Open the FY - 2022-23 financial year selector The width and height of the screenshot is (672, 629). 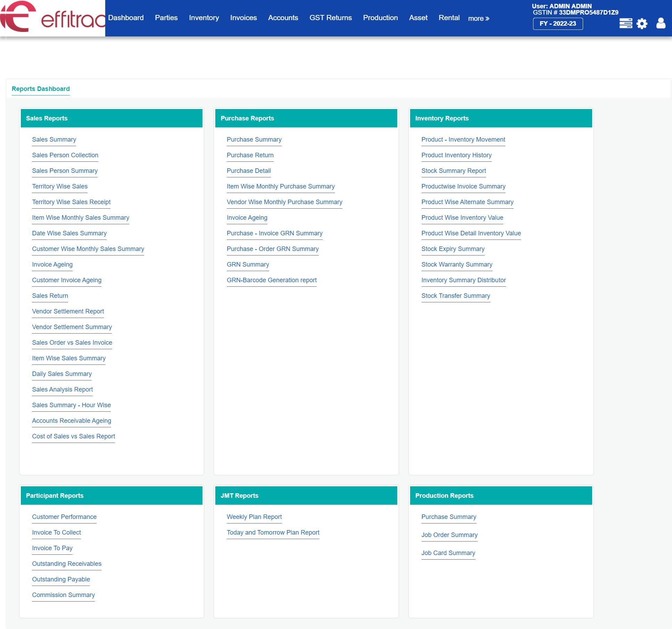click(x=557, y=24)
